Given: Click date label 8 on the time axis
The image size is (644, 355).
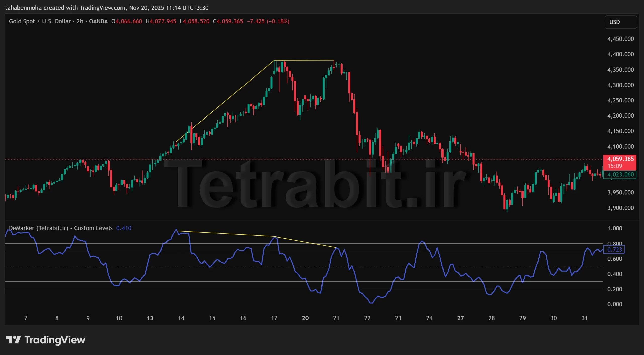Looking at the screenshot, I should [x=57, y=318].
